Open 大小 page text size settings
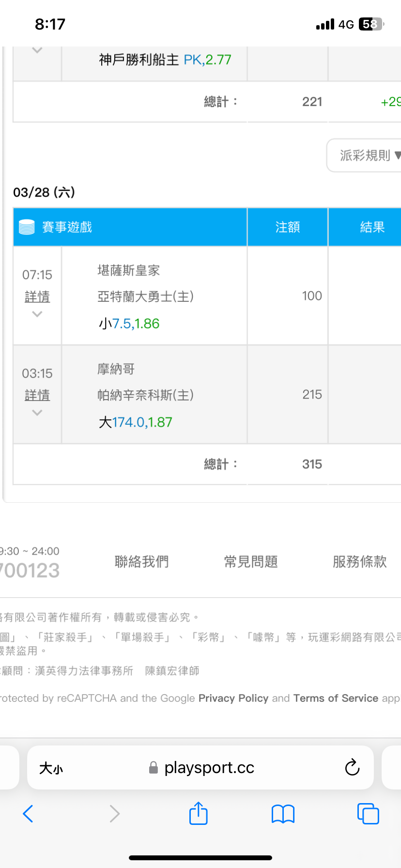Screen dimensions: 401x868 51,768
